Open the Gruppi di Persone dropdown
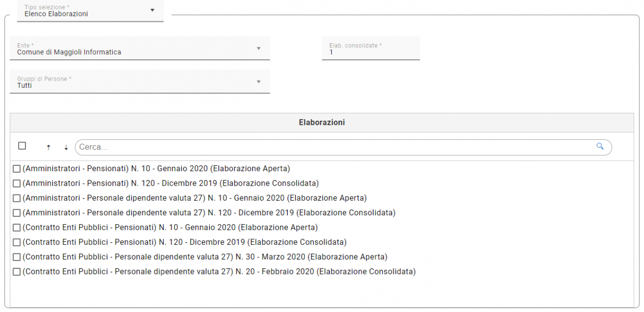Image resolution: width=644 pixels, height=312 pixels. point(258,82)
